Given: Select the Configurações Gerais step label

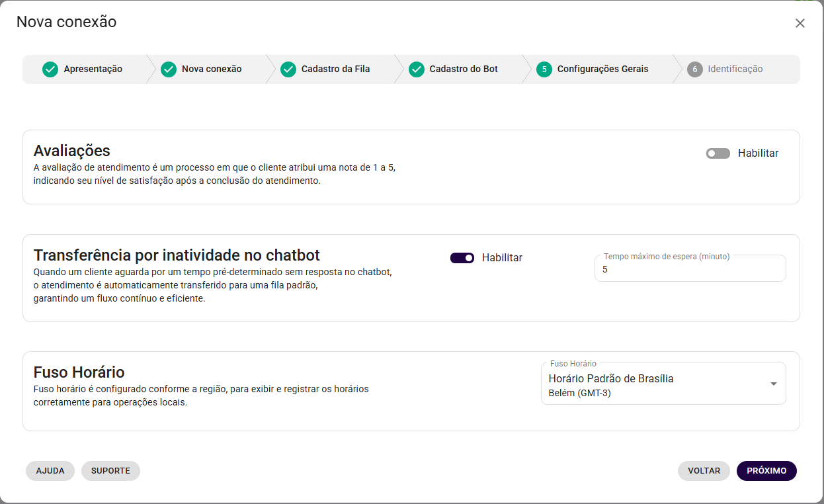Looking at the screenshot, I should coord(602,69).
